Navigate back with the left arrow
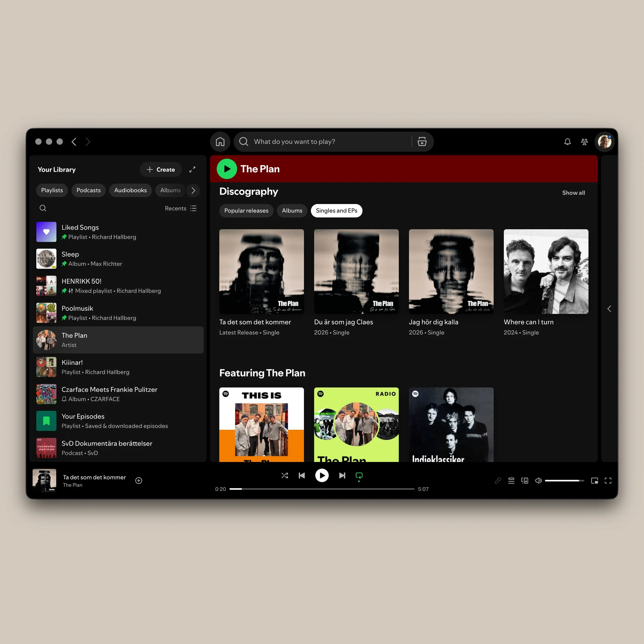This screenshot has width=644, height=644. click(74, 142)
